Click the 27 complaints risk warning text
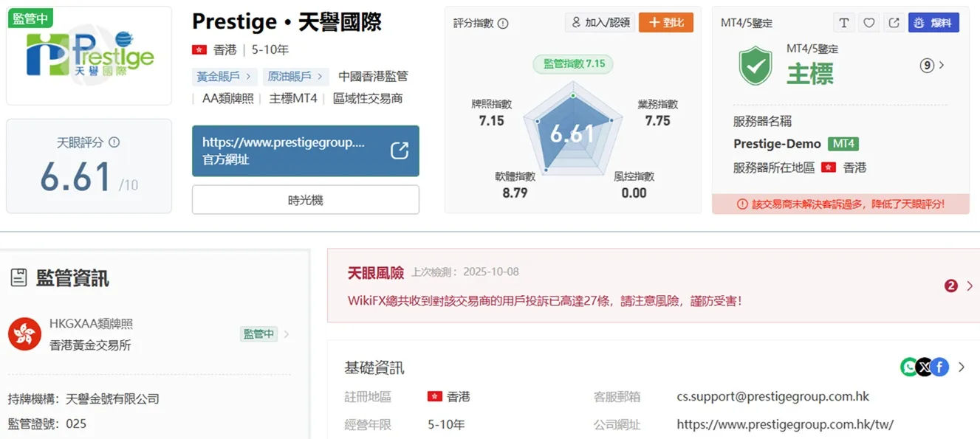This screenshot has width=980, height=439. click(545, 300)
